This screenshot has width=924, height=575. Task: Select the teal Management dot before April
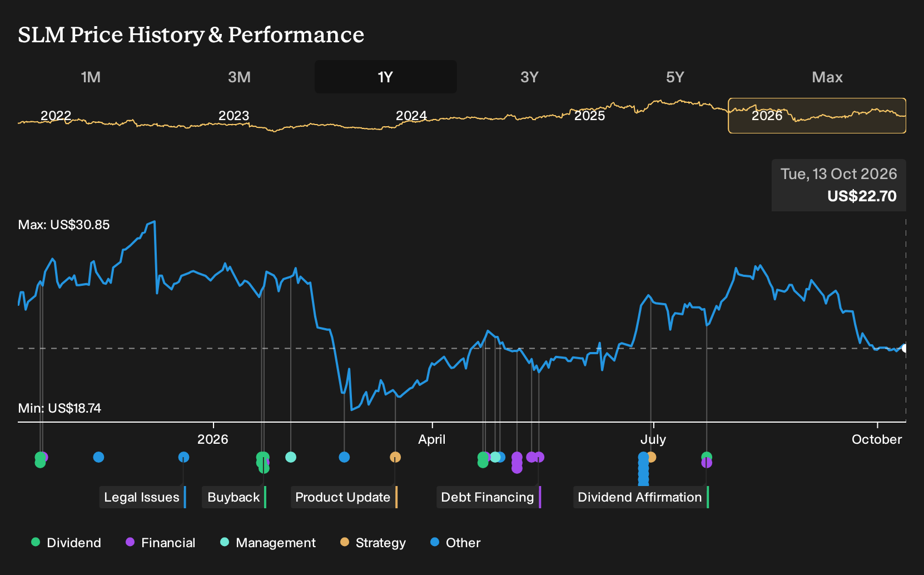click(290, 457)
